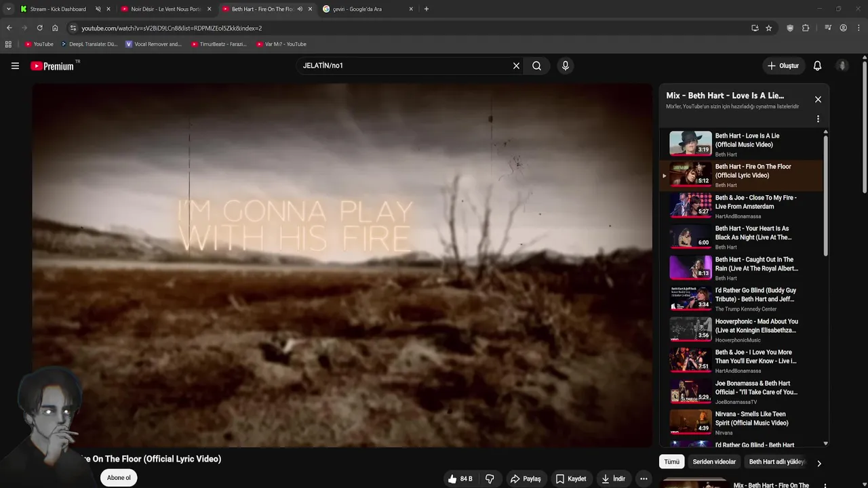Options for bottom Mix Fire On The recommendation
The width and height of the screenshot is (868, 488).
(x=825, y=485)
